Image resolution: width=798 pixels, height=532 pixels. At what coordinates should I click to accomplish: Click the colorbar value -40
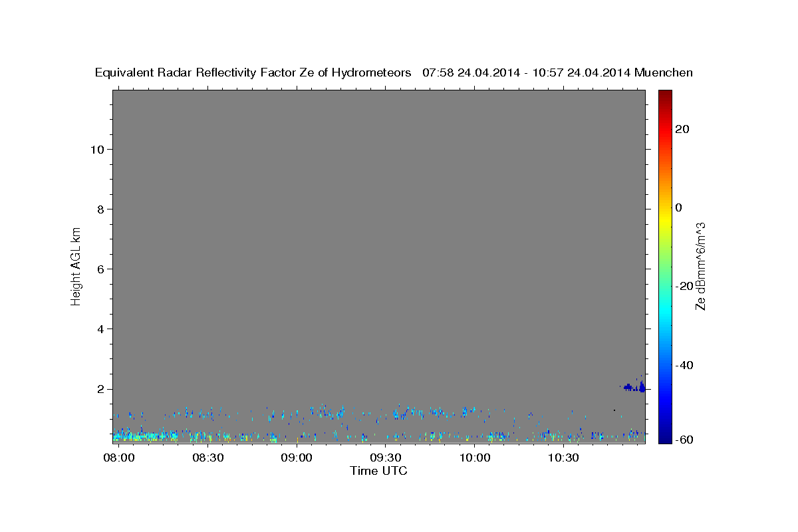pyautogui.click(x=684, y=365)
